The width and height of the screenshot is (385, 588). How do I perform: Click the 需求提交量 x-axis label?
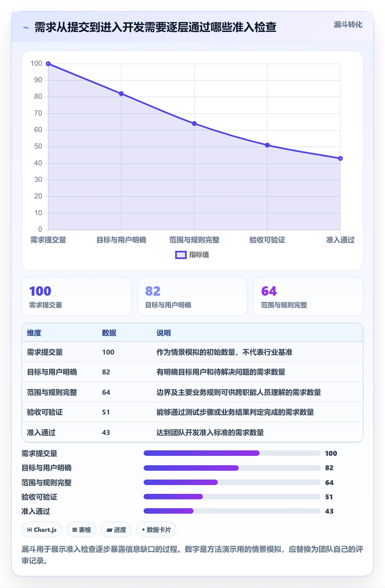pyautogui.click(x=48, y=240)
